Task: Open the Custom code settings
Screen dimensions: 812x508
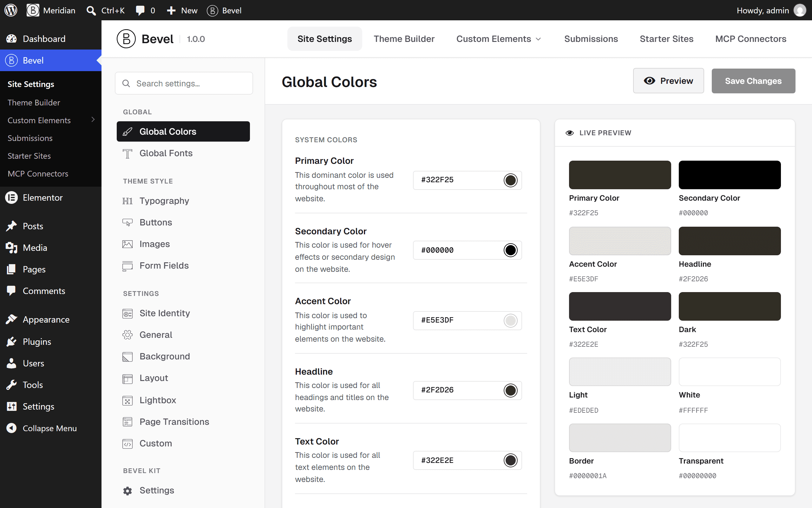Action: pyautogui.click(x=183, y=443)
